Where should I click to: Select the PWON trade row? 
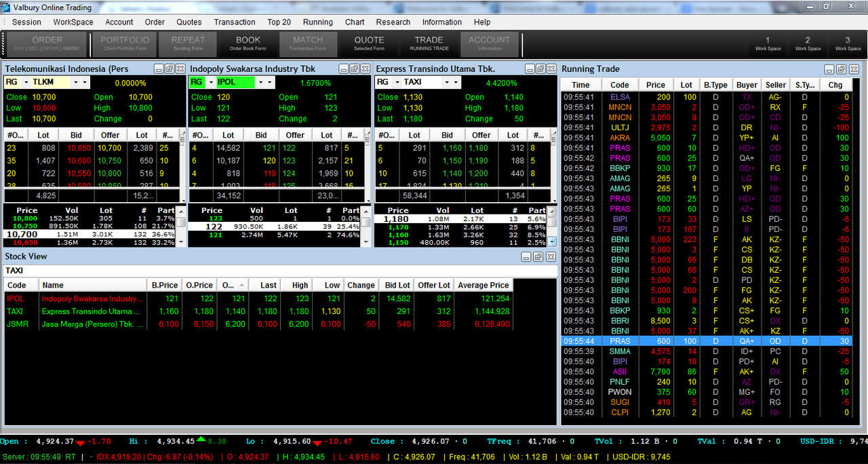pyautogui.click(x=707, y=392)
